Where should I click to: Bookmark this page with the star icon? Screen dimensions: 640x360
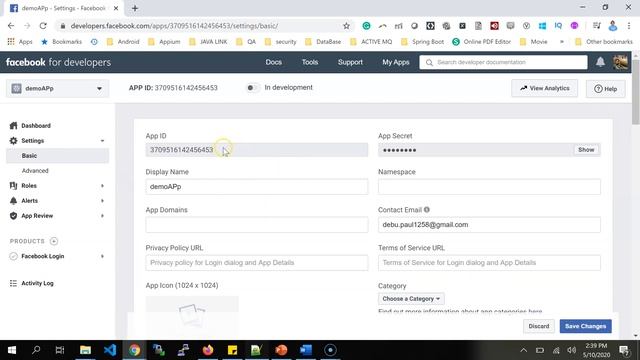click(347, 26)
